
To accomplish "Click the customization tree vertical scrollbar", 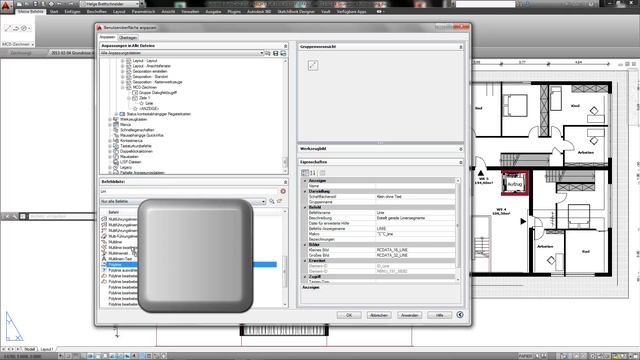I will [x=285, y=116].
